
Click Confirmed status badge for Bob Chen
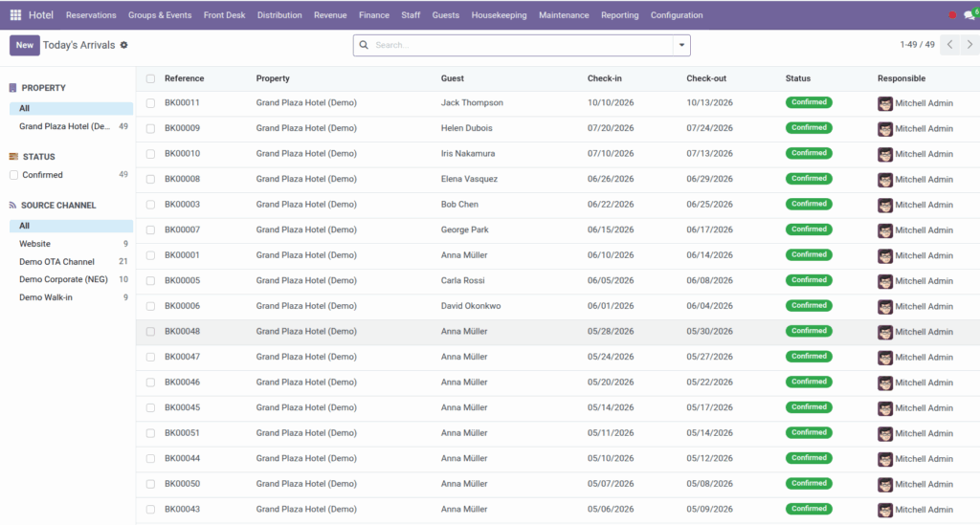coord(809,204)
